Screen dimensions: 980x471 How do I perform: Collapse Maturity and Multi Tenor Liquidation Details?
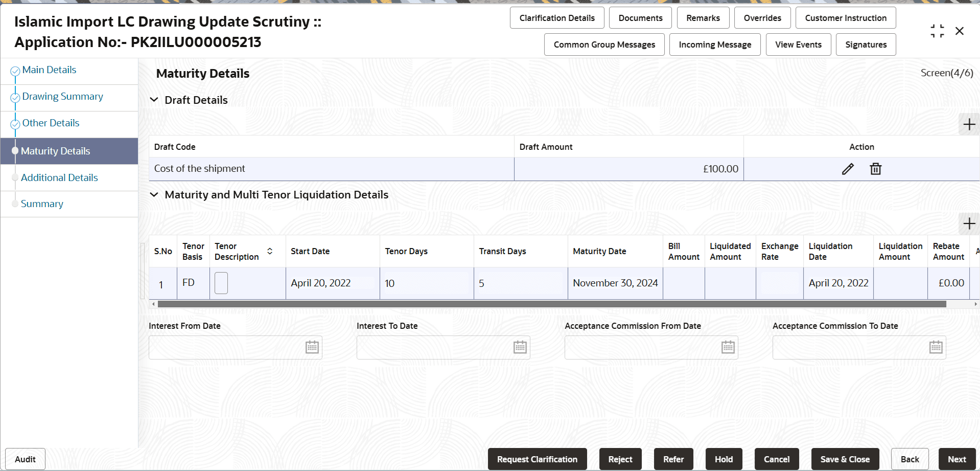[154, 195]
